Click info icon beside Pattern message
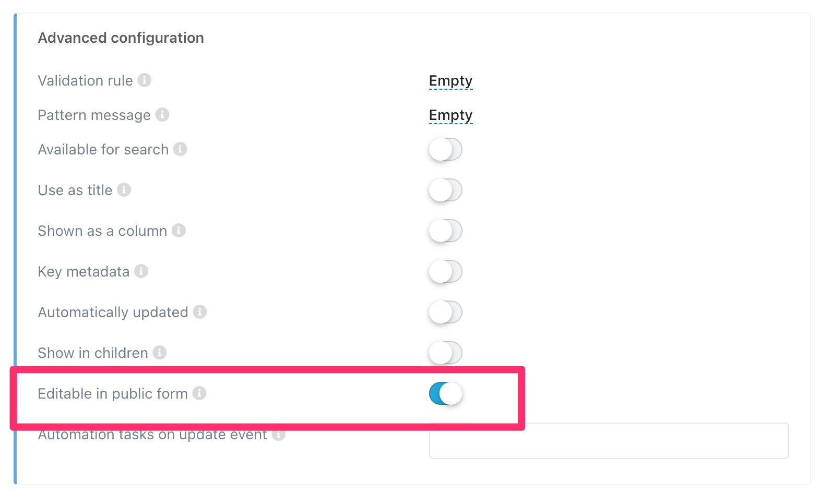 point(162,115)
